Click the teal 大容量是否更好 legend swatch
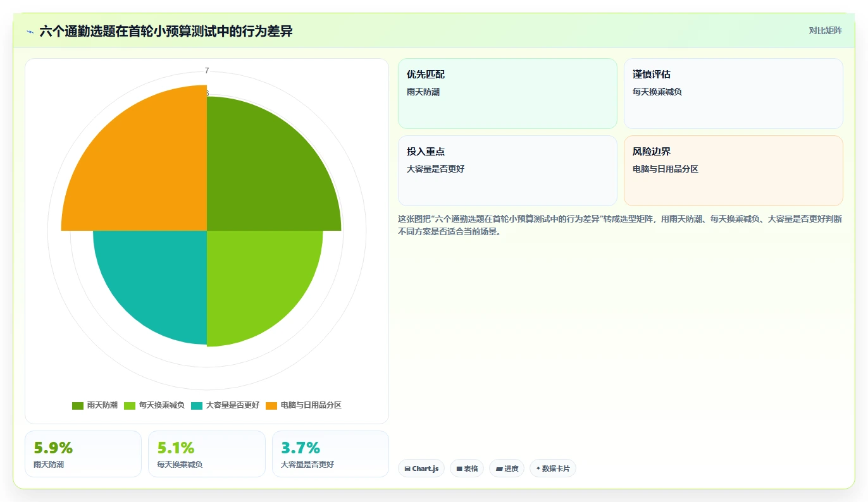868x502 pixels. click(x=197, y=405)
